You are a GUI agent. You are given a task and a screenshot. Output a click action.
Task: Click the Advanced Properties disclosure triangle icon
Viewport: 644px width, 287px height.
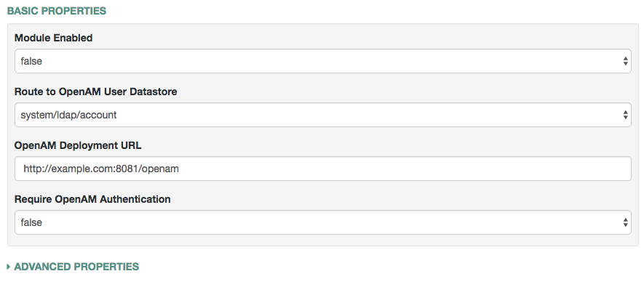click(9, 267)
